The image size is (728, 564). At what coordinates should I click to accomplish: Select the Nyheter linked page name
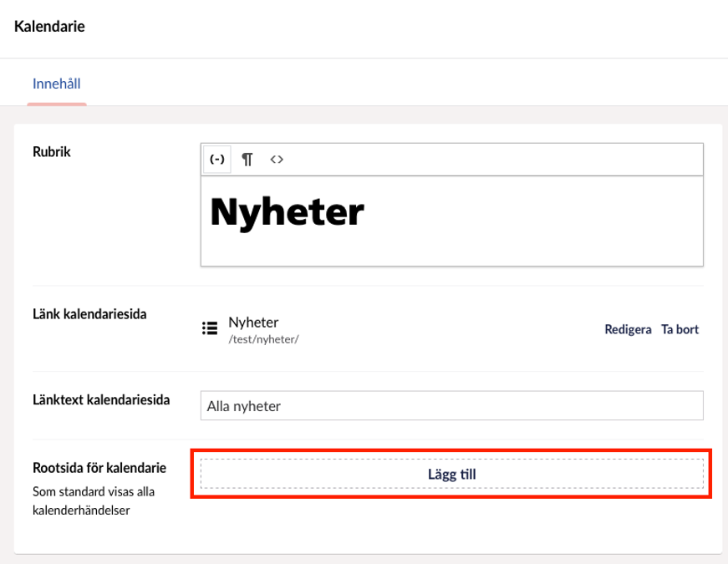coord(253,323)
